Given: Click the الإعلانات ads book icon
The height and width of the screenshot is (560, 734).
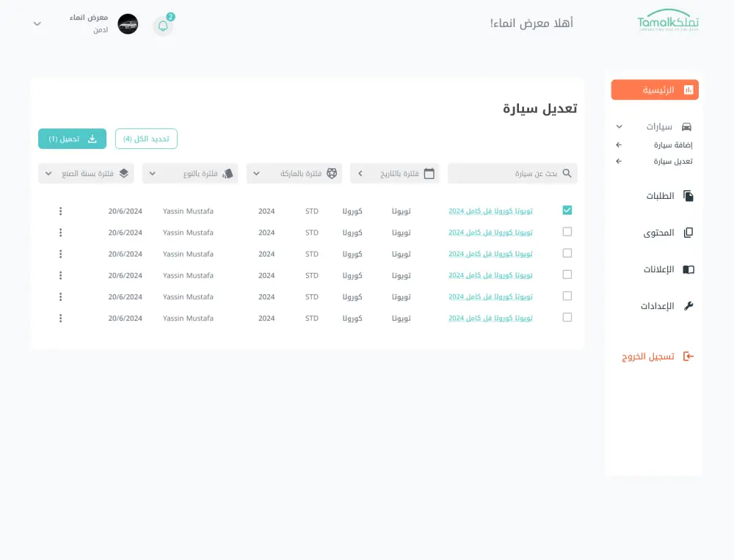Looking at the screenshot, I should click(x=688, y=268).
